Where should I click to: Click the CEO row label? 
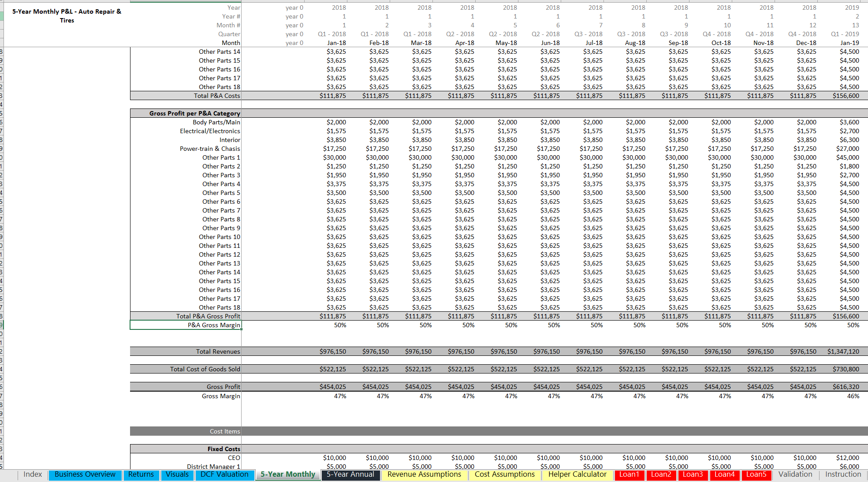coord(234,458)
